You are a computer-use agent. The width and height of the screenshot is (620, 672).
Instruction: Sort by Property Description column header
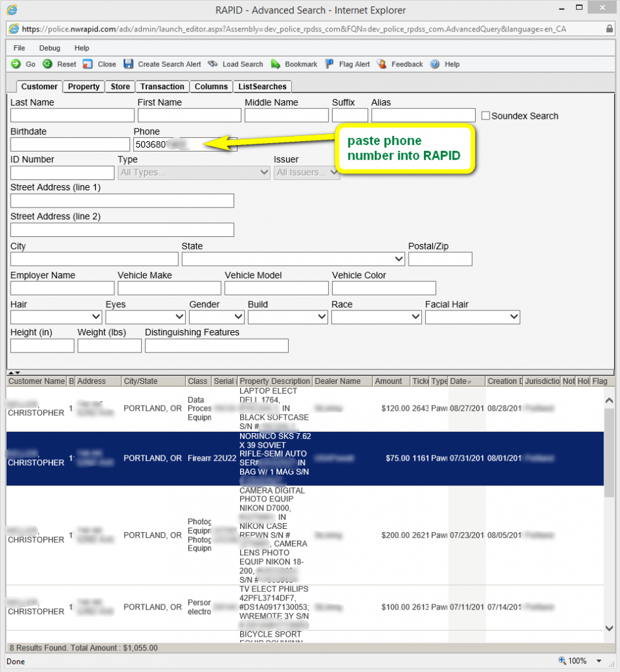point(275,381)
